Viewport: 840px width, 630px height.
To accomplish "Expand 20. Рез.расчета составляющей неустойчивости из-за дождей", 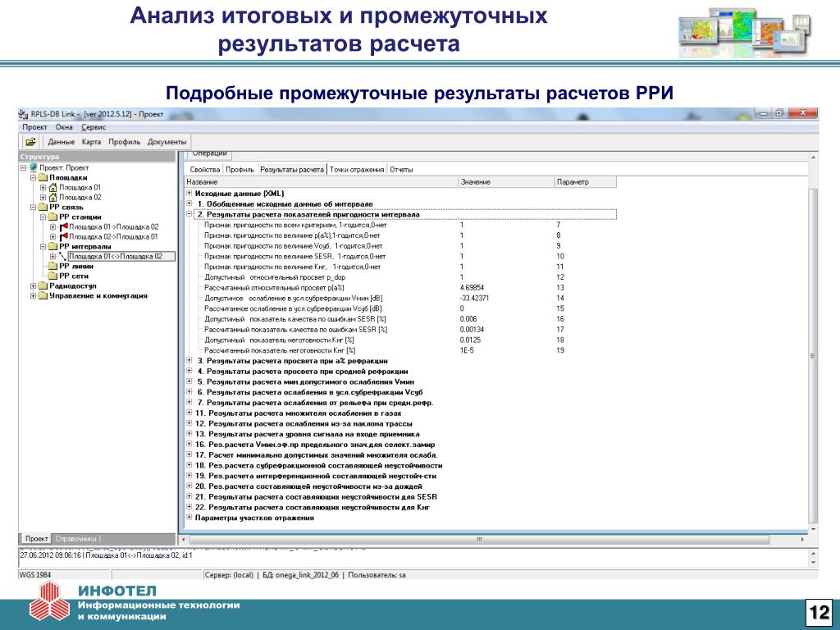I will [189, 486].
